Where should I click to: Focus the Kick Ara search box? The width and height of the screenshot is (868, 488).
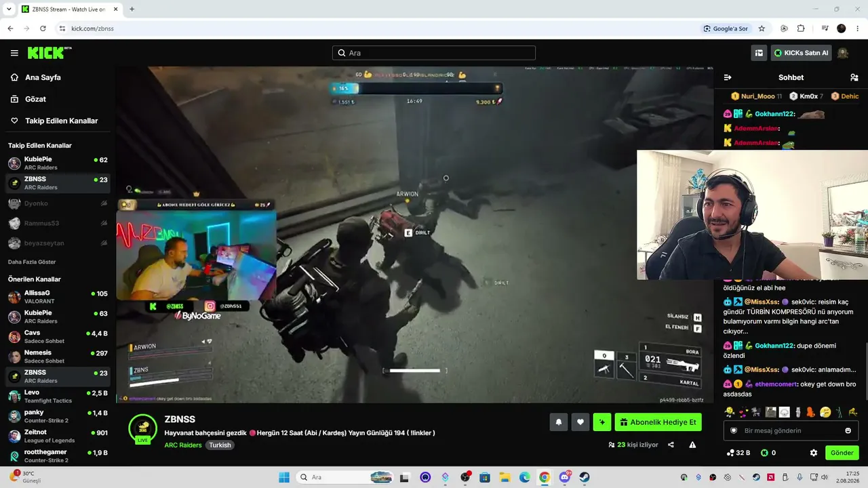[434, 53]
